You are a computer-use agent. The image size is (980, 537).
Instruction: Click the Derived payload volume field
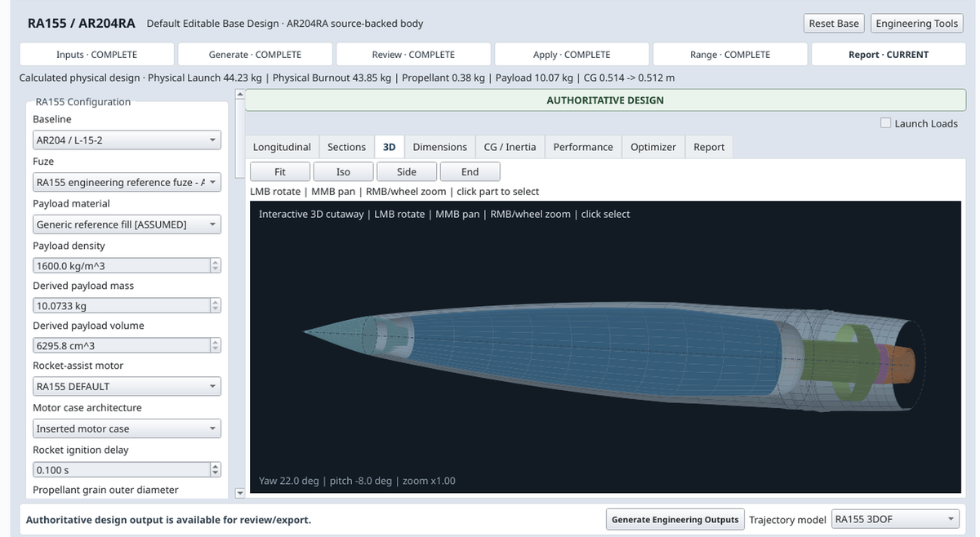[x=121, y=345]
